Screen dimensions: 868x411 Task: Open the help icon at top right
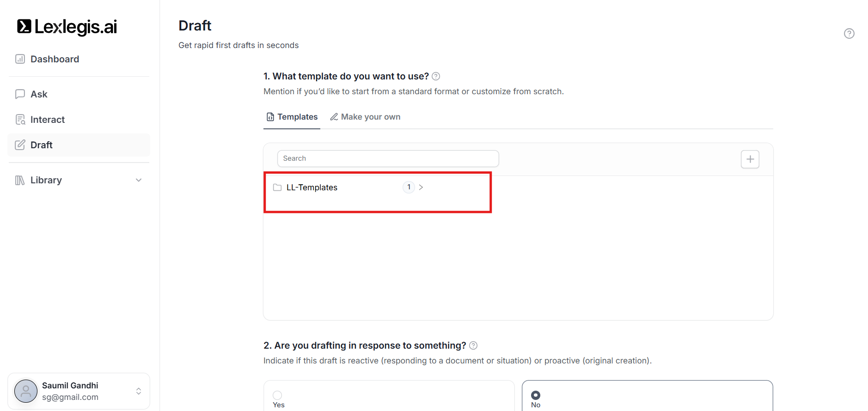tap(849, 33)
